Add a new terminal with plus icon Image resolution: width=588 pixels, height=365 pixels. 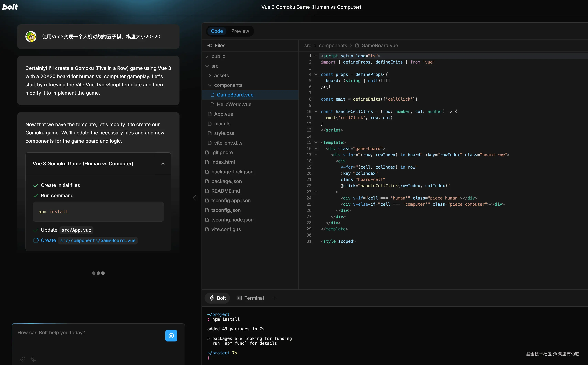coord(274,298)
